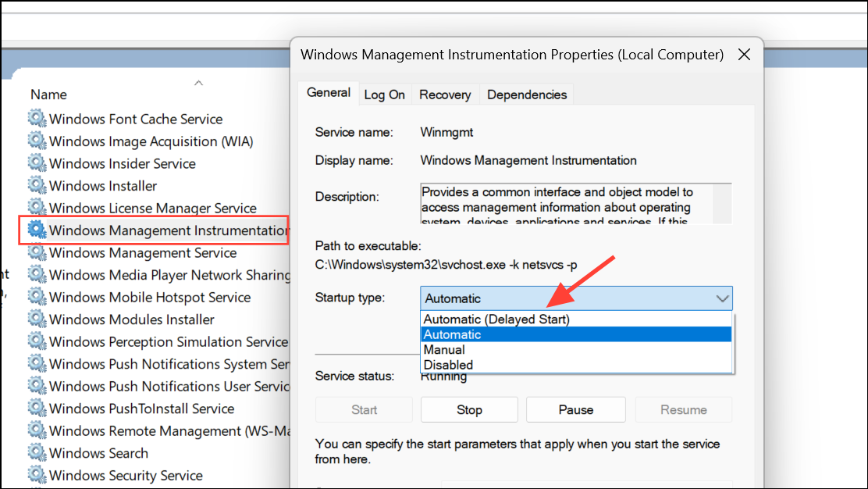Click gear icon beside Windows Security Service
This screenshot has height=489, width=868.
pyautogui.click(x=37, y=475)
